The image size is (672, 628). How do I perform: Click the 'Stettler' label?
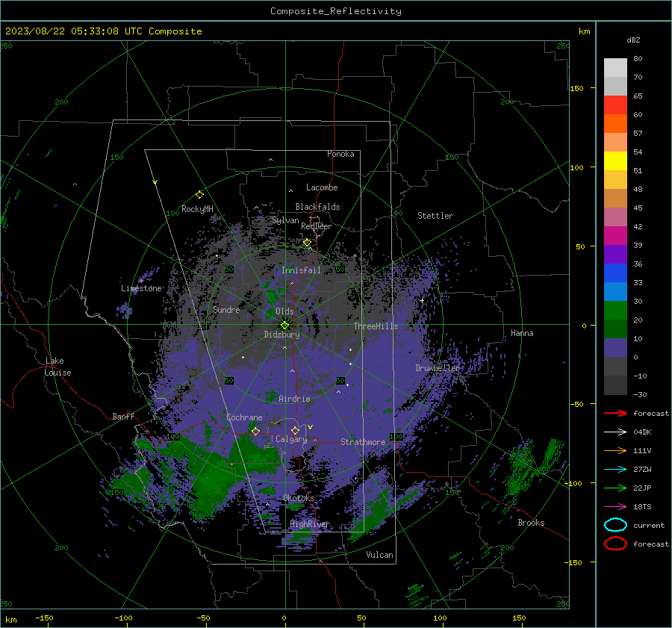pos(435,216)
